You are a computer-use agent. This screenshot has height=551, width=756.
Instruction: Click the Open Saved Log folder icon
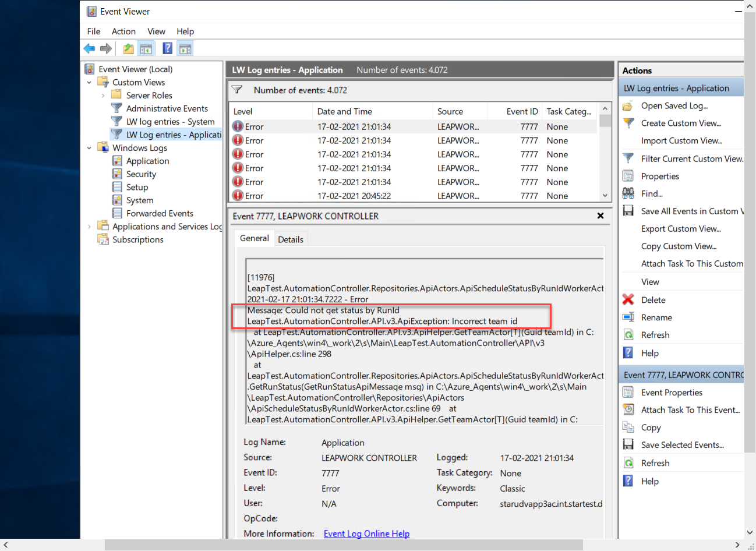point(628,106)
